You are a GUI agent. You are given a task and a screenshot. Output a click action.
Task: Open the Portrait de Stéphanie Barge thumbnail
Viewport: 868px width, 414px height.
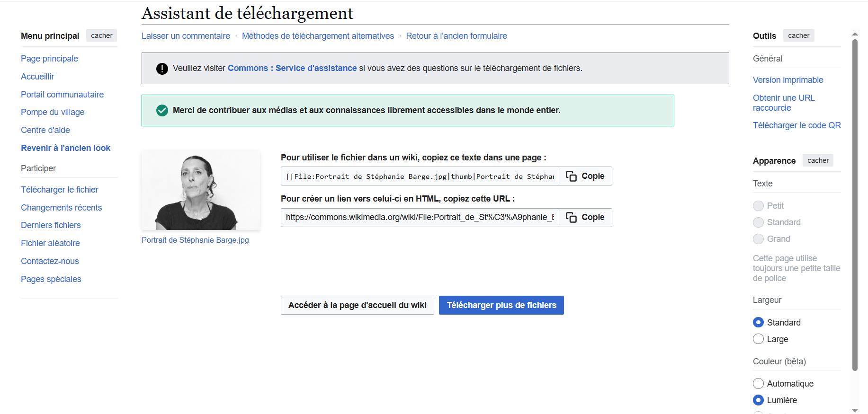[200, 190]
